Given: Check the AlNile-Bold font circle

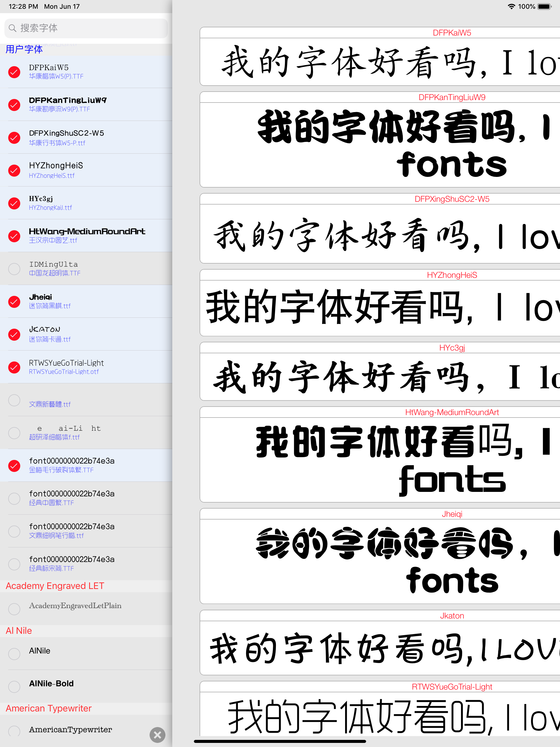Looking at the screenshot, I should (14, 686).
